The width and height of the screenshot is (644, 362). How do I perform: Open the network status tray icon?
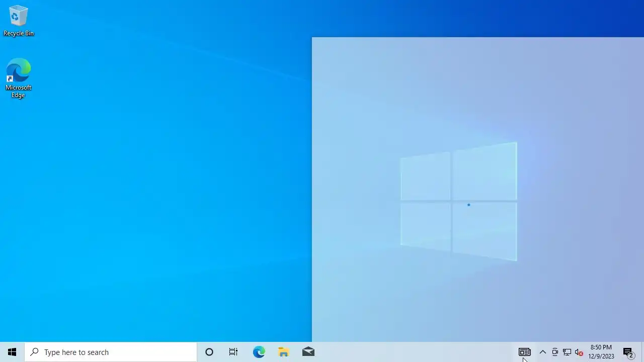point(567,352)
